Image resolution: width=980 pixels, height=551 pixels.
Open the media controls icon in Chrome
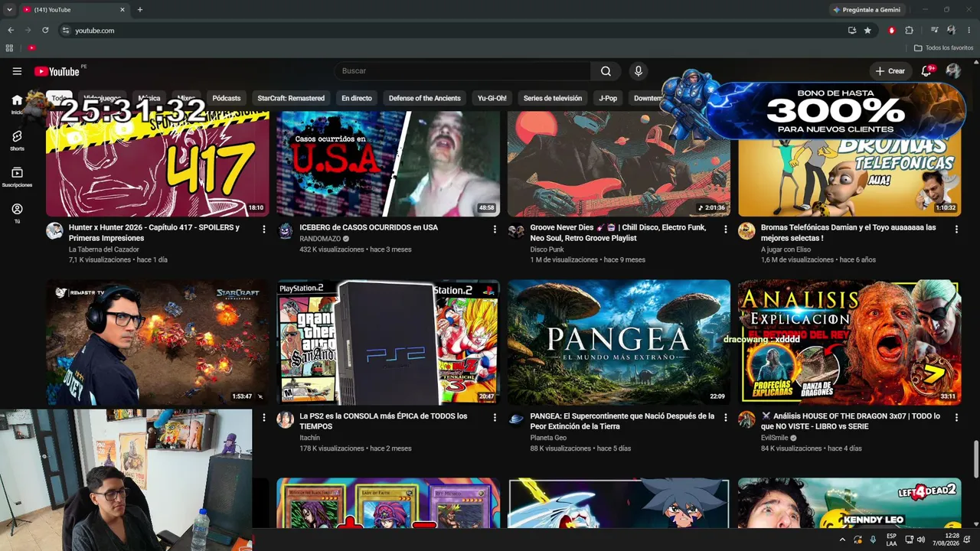click(935, 31)
